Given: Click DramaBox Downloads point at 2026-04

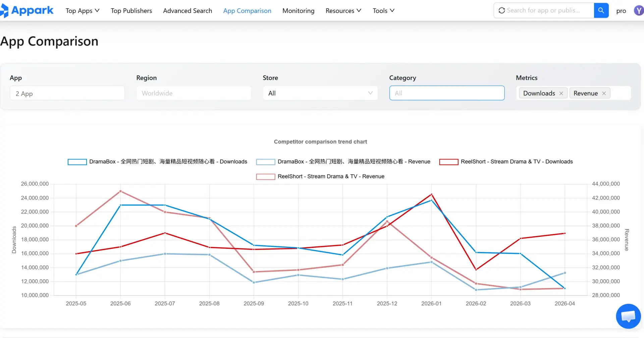Looking at the screenshot, I should click(565, 288).
